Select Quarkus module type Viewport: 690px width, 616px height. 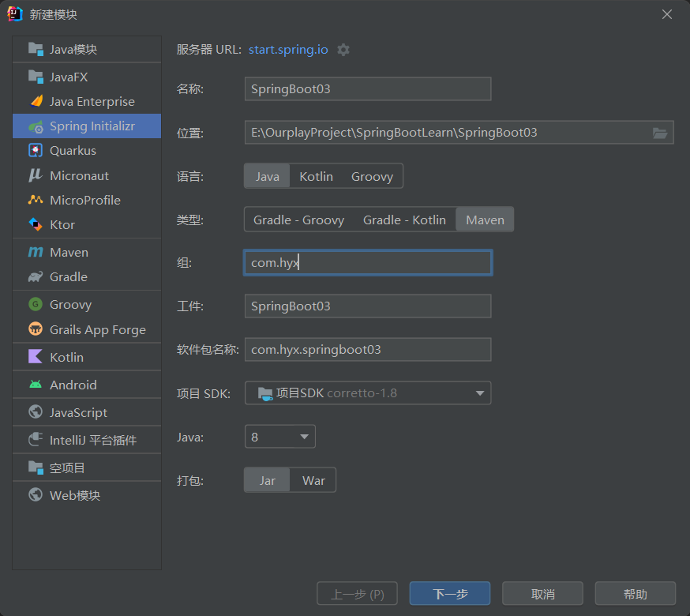[x=87, y=151]
